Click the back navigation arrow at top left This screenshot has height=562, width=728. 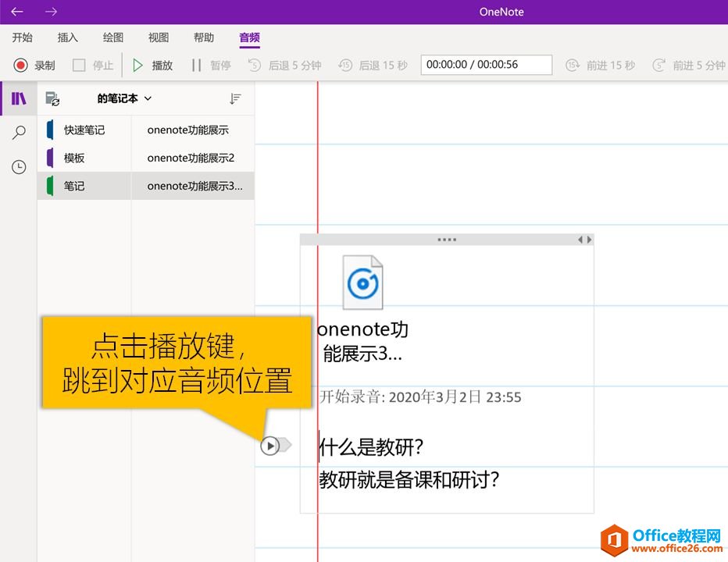(x=17, y=12)
